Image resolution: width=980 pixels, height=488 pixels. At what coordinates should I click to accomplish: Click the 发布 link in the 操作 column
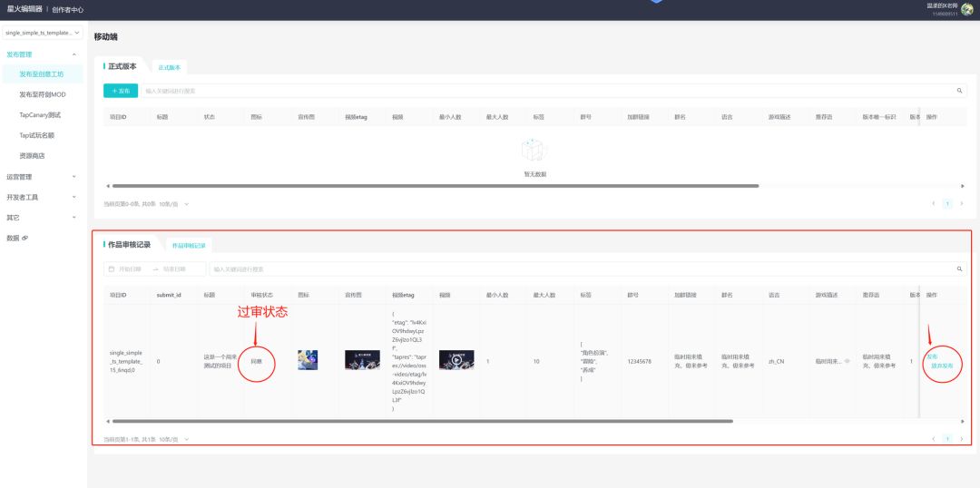(x=932, y=356)
